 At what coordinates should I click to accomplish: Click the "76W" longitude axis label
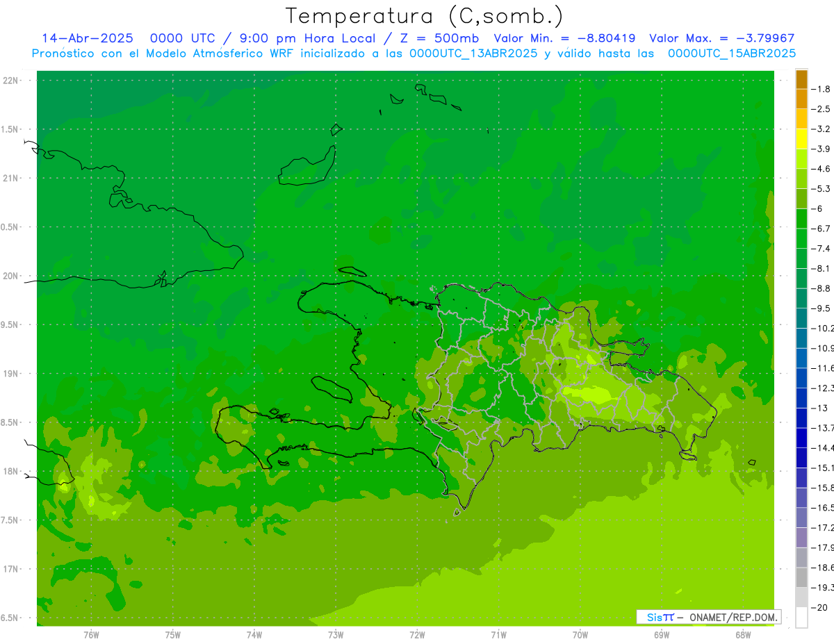pos(91,634)
